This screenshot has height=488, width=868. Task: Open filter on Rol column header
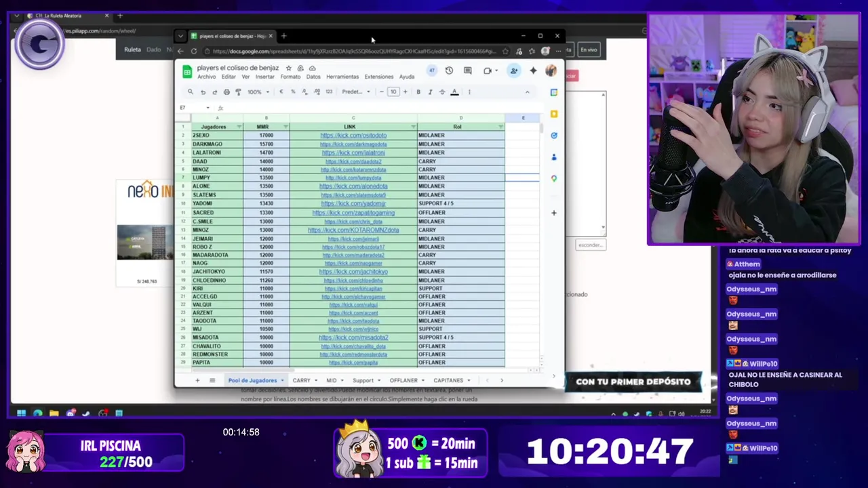pos(500,127)
